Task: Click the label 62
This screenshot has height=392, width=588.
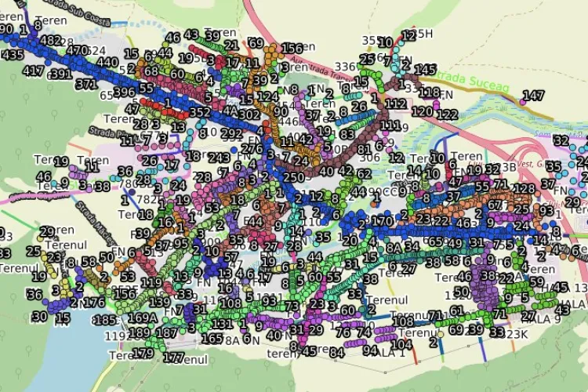Action: [x=364, y=174]
